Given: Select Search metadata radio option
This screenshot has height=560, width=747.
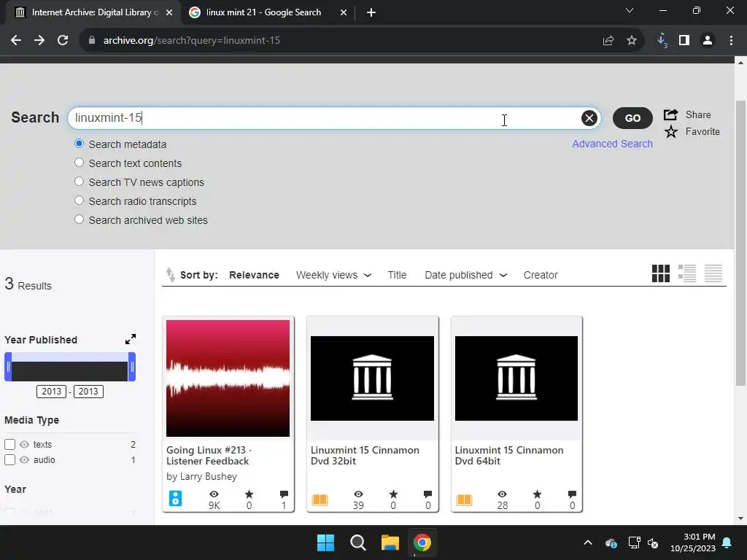Looking at the screenshot, I should coord(79,144).
